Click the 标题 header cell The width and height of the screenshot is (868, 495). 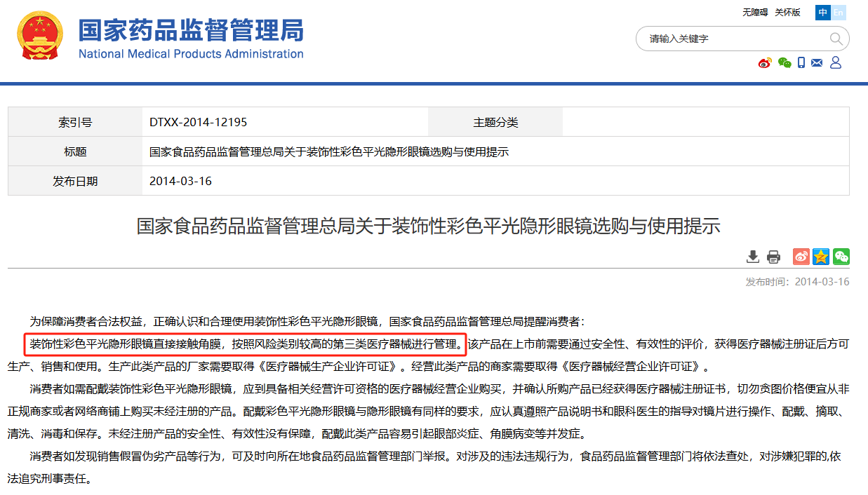coord(75,151)
